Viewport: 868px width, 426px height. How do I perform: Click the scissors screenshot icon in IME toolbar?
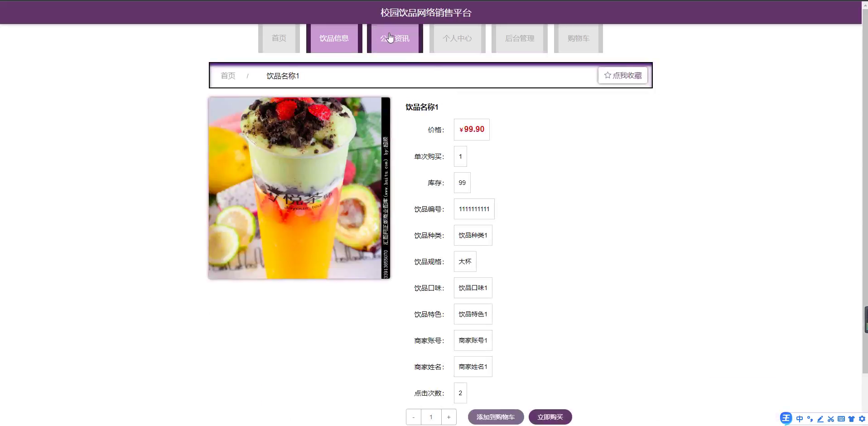(831, 419)
